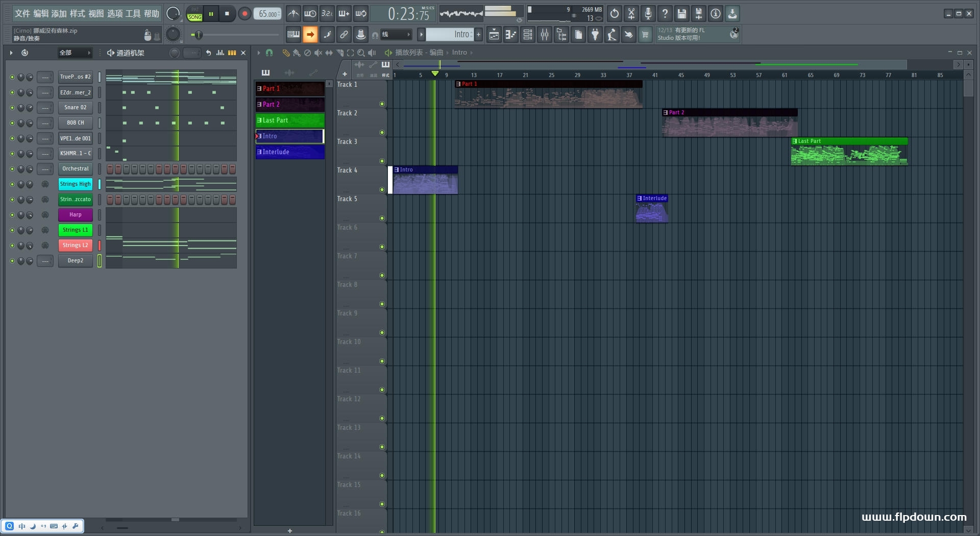Select the Last Part pattern in picker
The image size is (980, 536).
(x=289, y=120)
